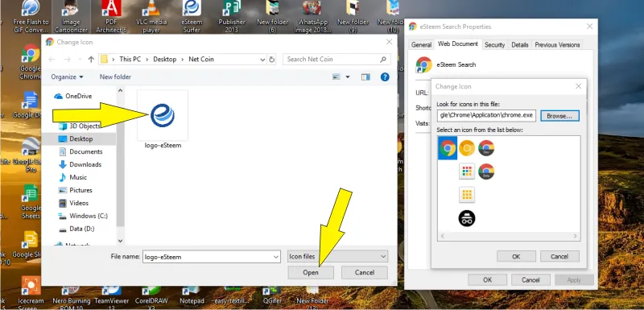The image size is (644, 310).
Task: Select 3D Objects in the navigation pane
Action: click(x=85, y=126)
